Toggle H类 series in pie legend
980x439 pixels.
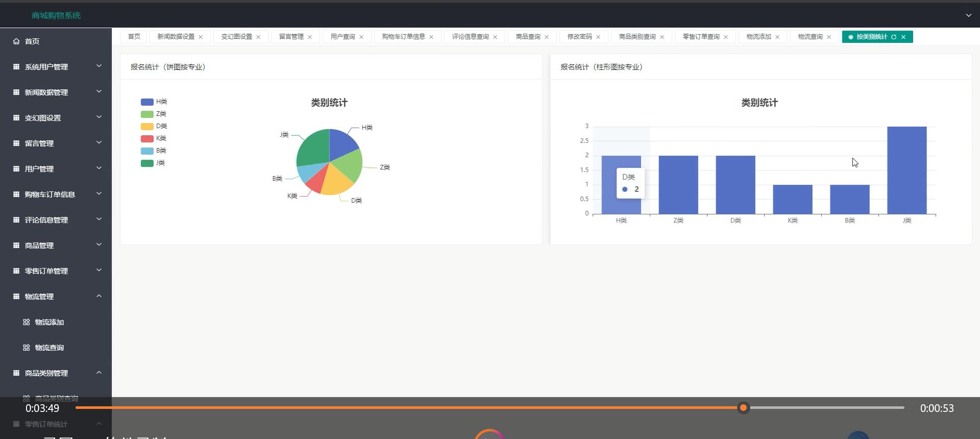pyautogui.click(x=154, y=102)
